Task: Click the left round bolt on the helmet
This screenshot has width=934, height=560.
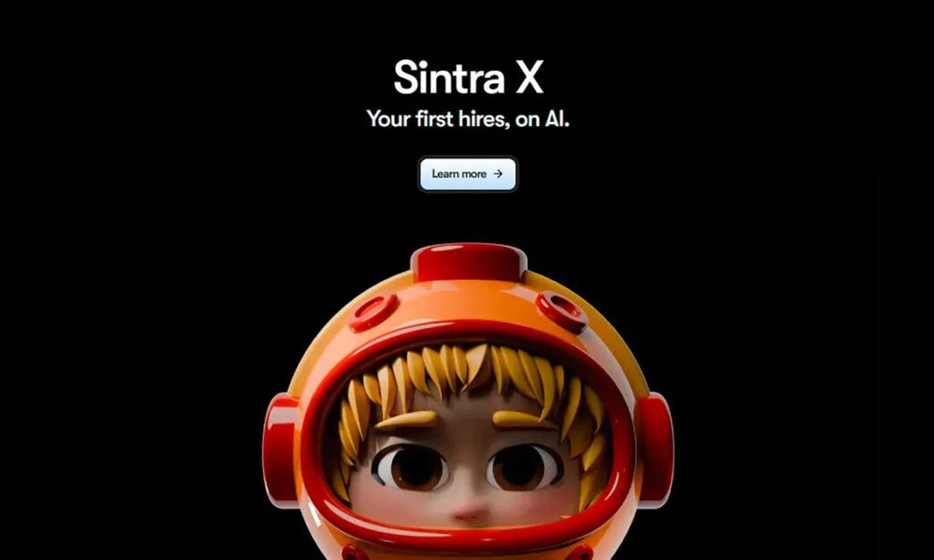Action: click(x=373, y=311)
